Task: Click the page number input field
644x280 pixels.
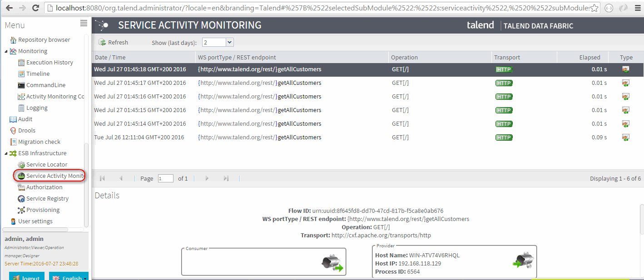Action: pos(165,179)
